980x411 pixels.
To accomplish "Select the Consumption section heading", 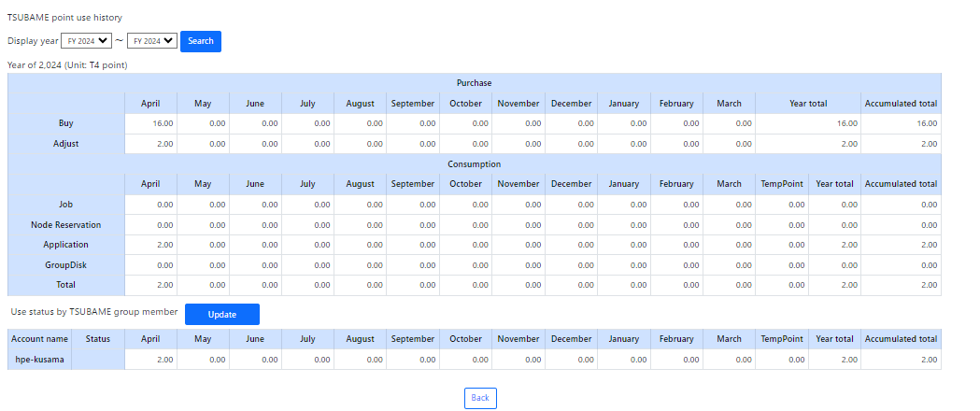I will click(x=474, y=164).
